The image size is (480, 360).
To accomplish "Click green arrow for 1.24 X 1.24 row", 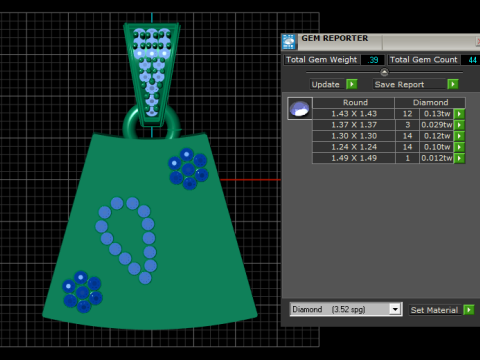I will click(x=459, y=147).
